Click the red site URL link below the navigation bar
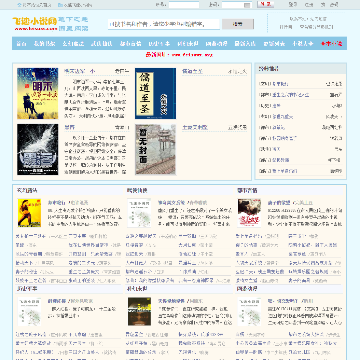360x360 pixels. tap(192, 55)
